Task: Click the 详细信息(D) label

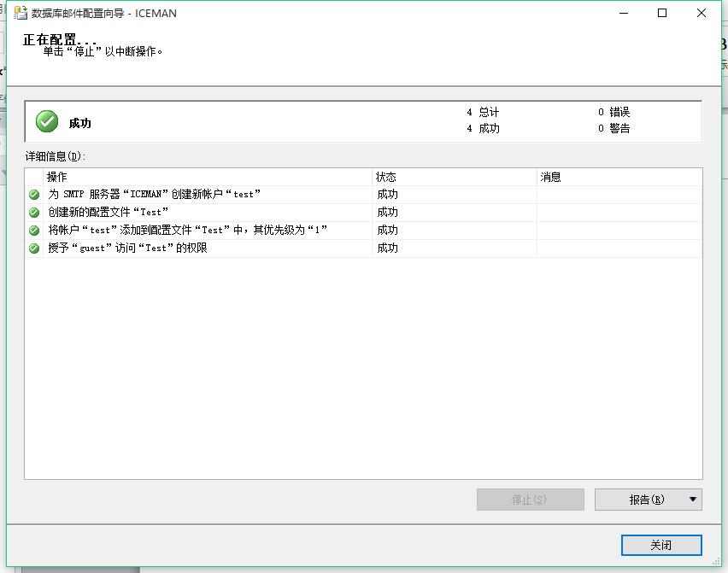Action: coord(56,156)
